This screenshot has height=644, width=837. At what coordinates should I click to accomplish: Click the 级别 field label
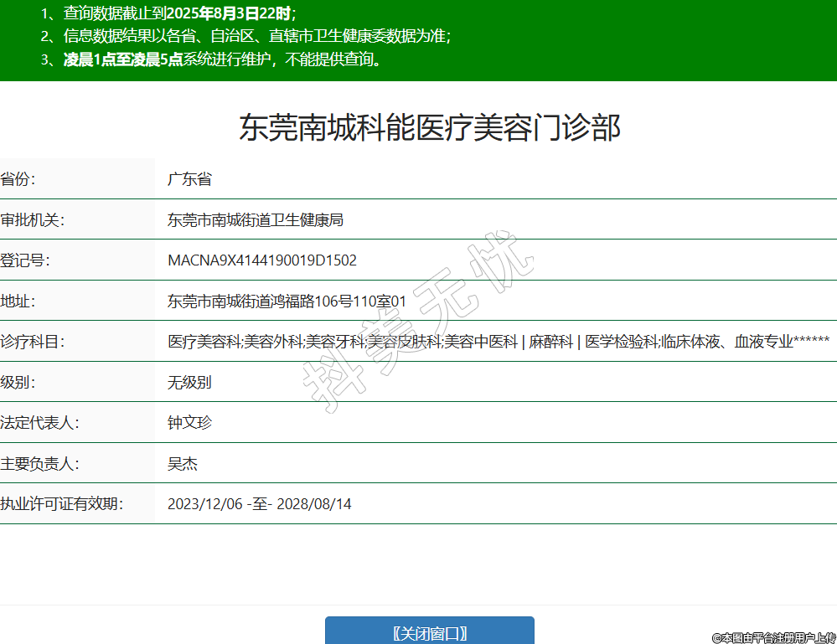[x=18, y=383]
